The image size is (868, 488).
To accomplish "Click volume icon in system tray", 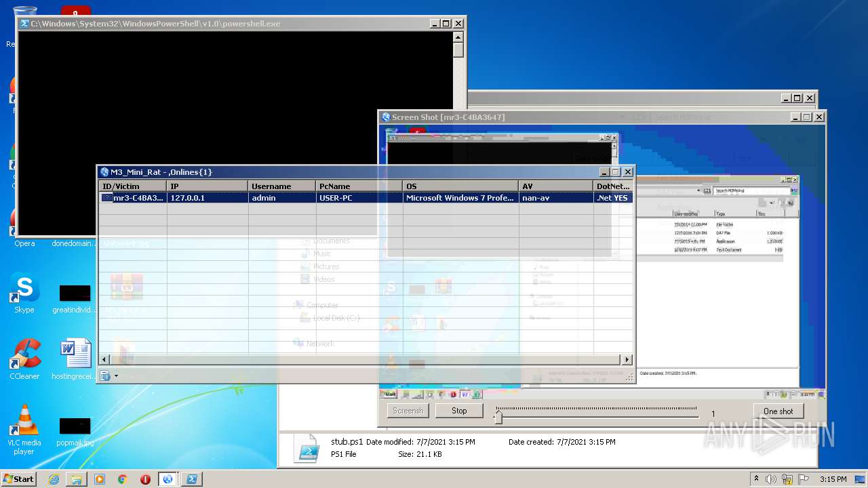I will (772, 479).
